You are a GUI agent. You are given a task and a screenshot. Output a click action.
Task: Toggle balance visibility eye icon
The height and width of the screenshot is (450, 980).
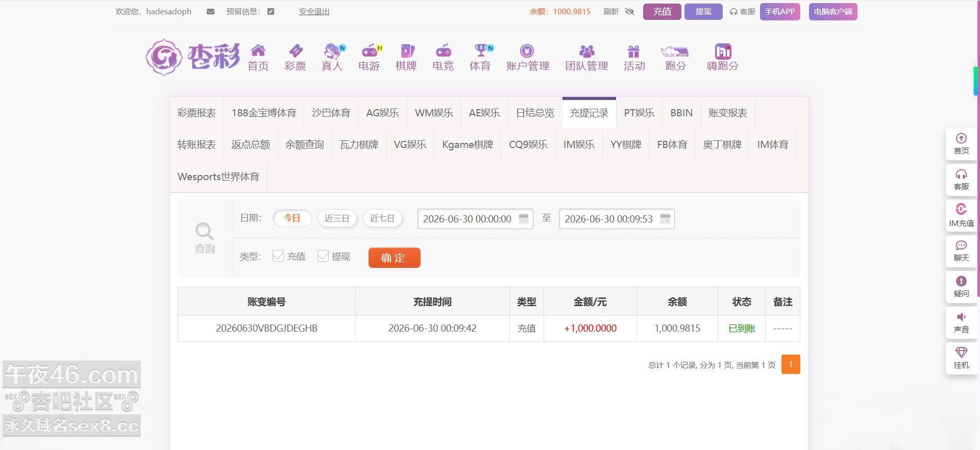630,12
